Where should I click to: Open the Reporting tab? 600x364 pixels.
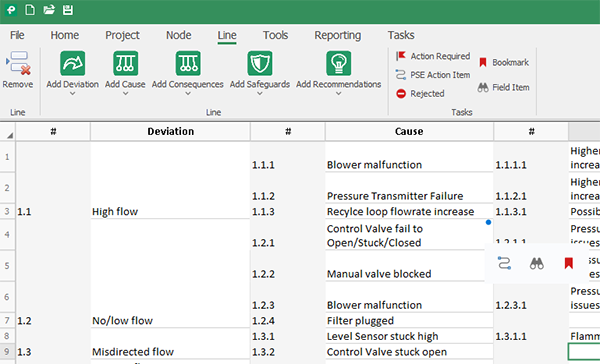338,35
